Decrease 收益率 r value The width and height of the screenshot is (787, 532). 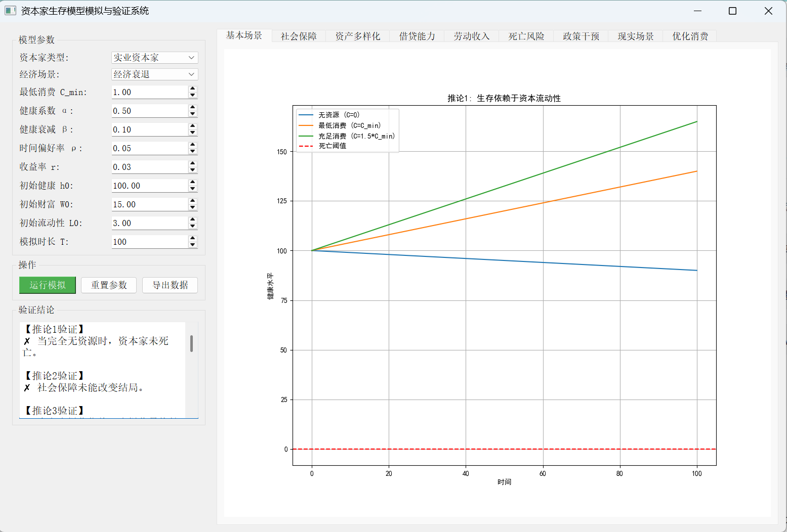click(192, 170)
